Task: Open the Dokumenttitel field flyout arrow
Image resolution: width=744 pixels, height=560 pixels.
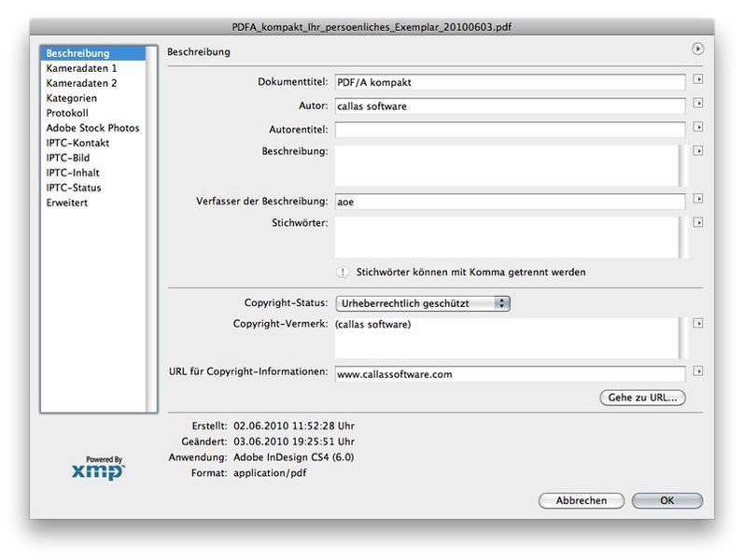Action: point(697,79)
